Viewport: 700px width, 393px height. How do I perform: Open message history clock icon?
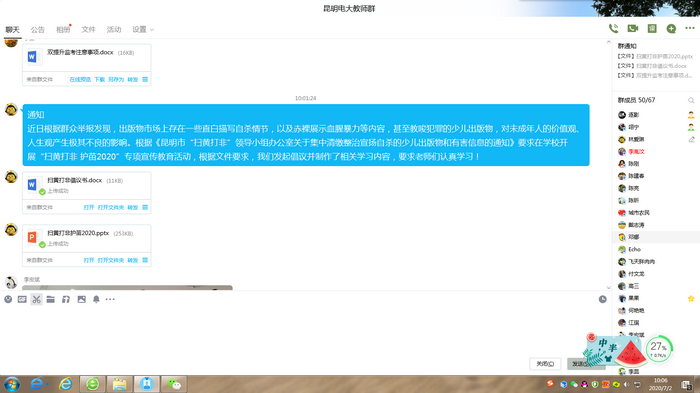pyautogui.click(x=603, y=299)
